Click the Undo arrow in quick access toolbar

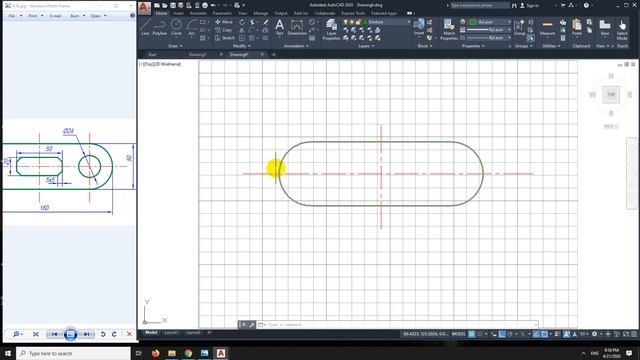213,5
